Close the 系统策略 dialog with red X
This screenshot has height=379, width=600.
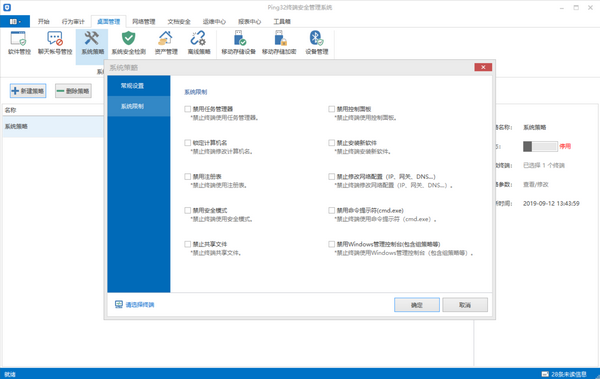point(483,67)
